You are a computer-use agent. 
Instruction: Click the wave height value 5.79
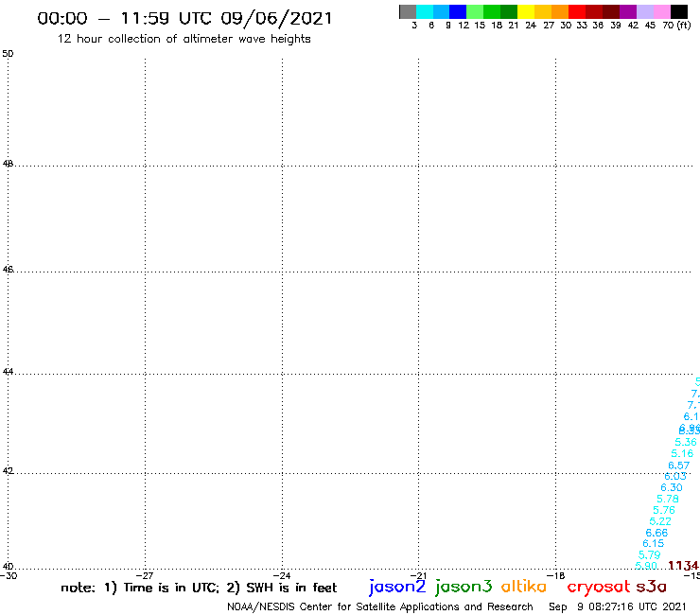click(650, 554)
